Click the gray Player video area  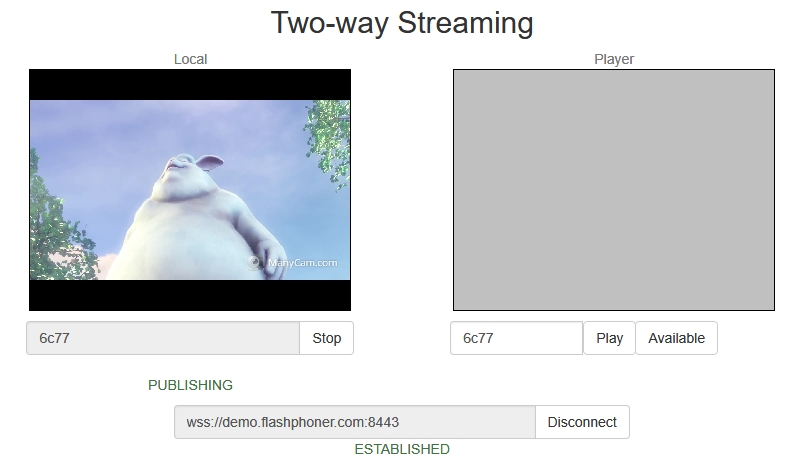click(614, 190)
